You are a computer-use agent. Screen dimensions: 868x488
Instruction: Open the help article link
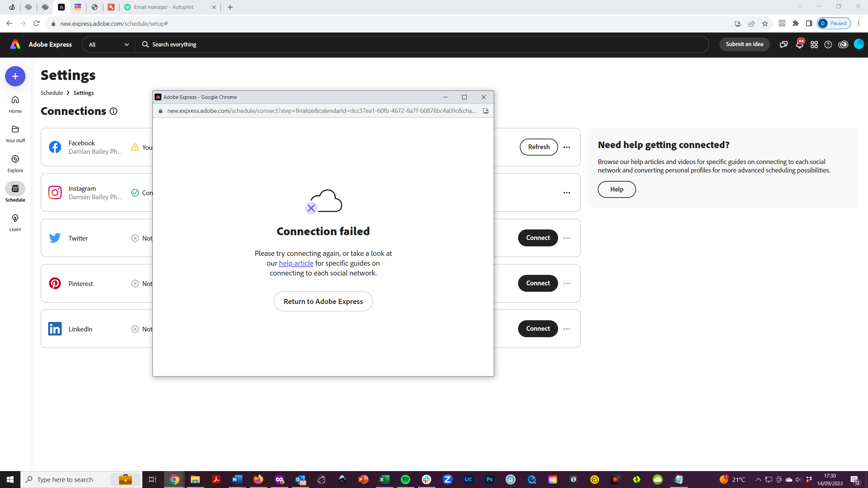pyautogui.click(x=296, y=263)
